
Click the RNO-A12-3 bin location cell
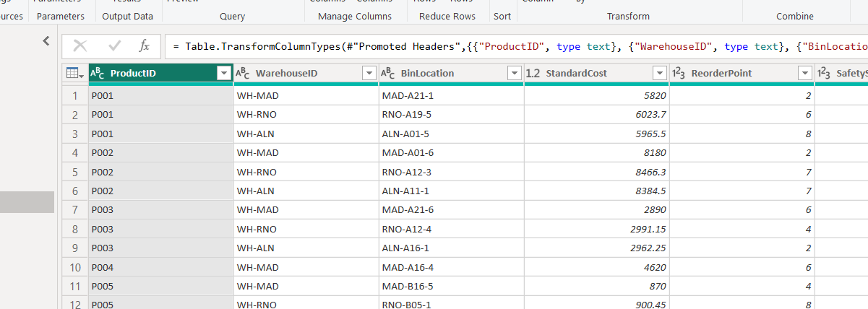451,172
